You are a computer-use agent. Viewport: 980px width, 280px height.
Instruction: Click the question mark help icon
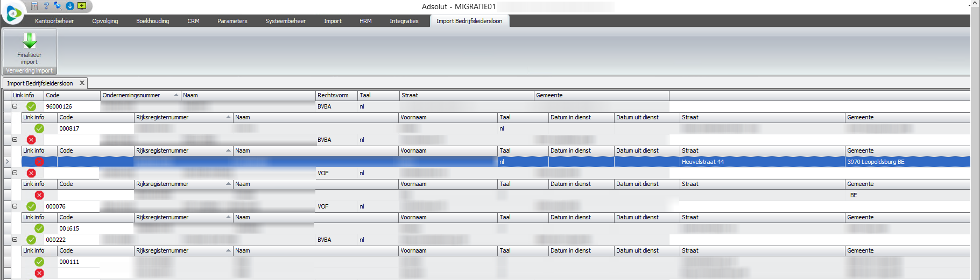46,6
